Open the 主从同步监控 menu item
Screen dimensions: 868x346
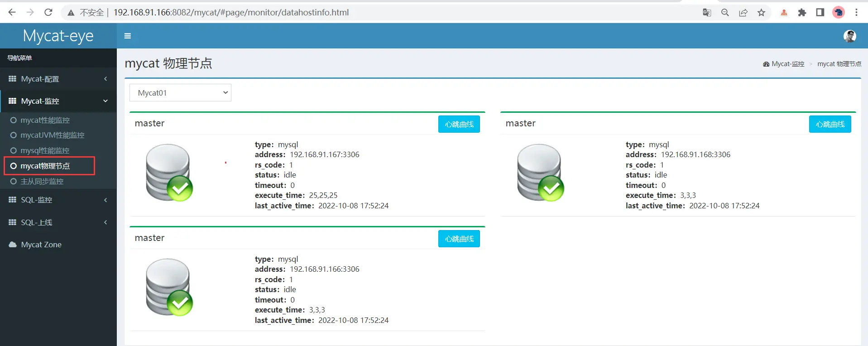(x=42, y=181)
